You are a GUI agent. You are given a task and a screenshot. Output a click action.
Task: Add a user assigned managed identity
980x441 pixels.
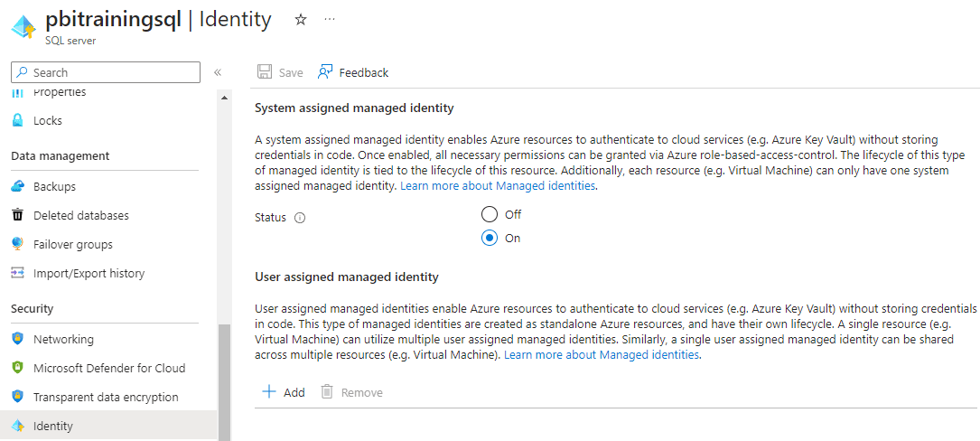[283, 392]
